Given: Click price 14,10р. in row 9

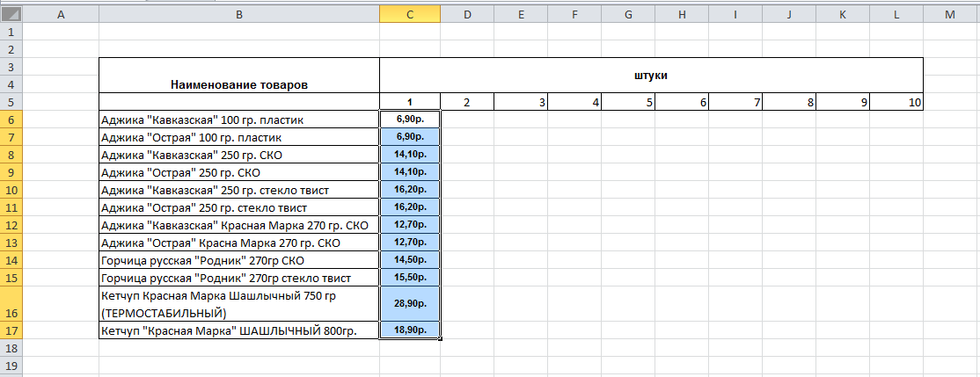Looking at the screenshot, I should (x=410, y=172).
